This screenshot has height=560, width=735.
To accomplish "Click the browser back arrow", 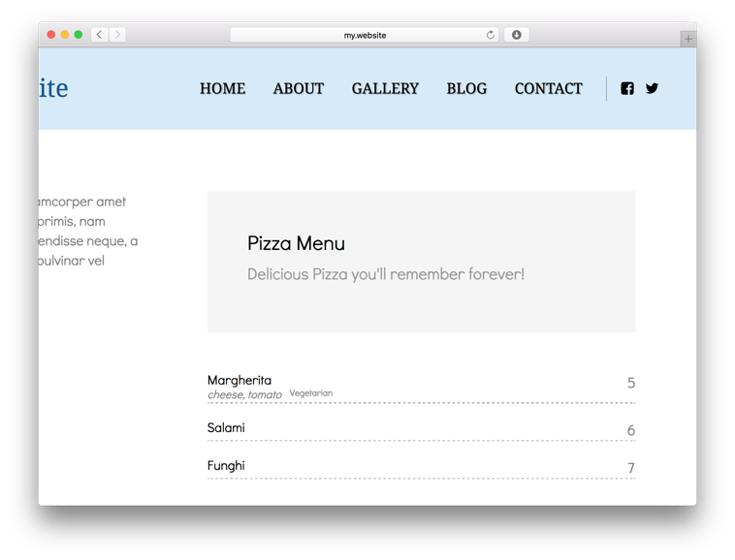I will click(x=99, y=35).
